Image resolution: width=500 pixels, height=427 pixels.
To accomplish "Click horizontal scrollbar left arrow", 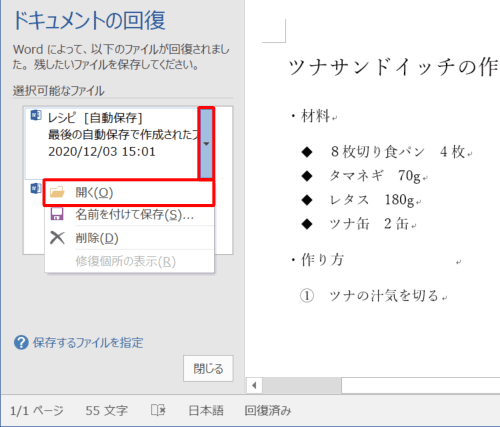I will tap(254, 386).
